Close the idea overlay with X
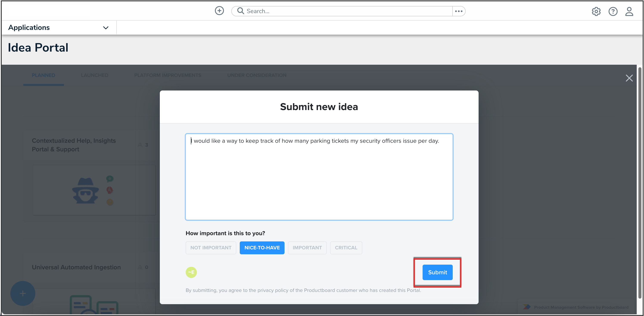The height and width of the screenshot is (316, 644). click(629, 78)
